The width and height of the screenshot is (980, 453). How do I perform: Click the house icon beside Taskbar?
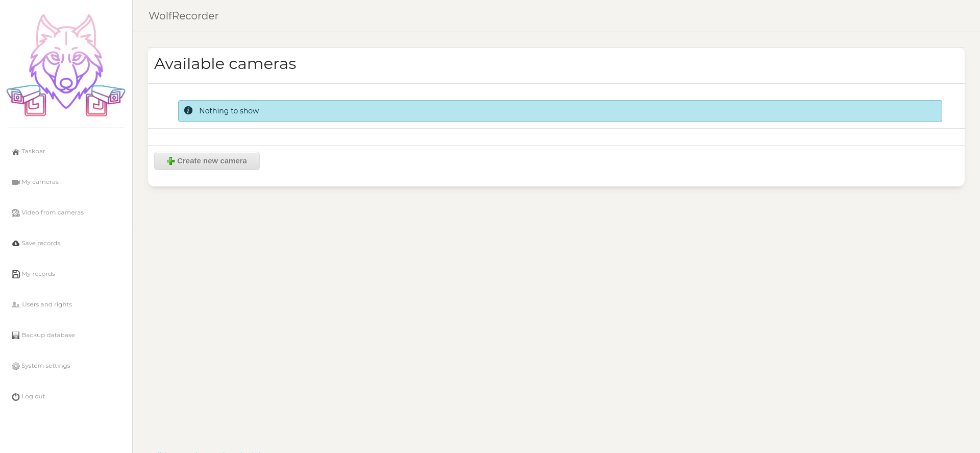(x=16, y=152)
